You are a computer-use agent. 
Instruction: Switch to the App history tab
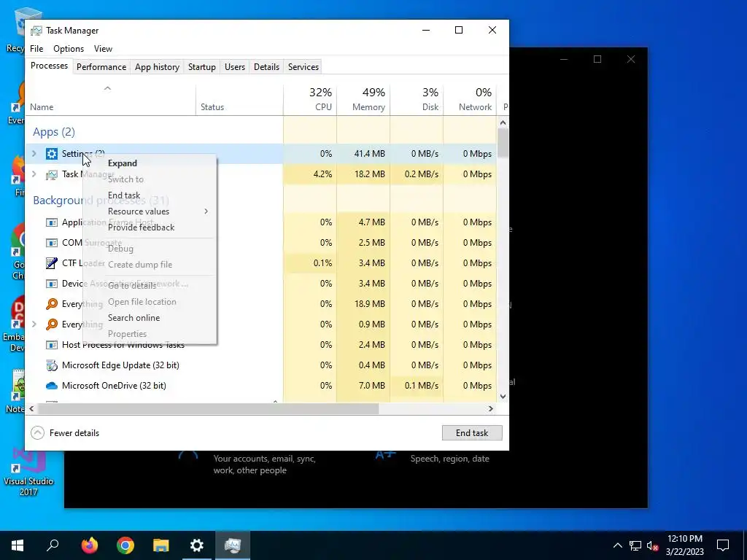158,67
